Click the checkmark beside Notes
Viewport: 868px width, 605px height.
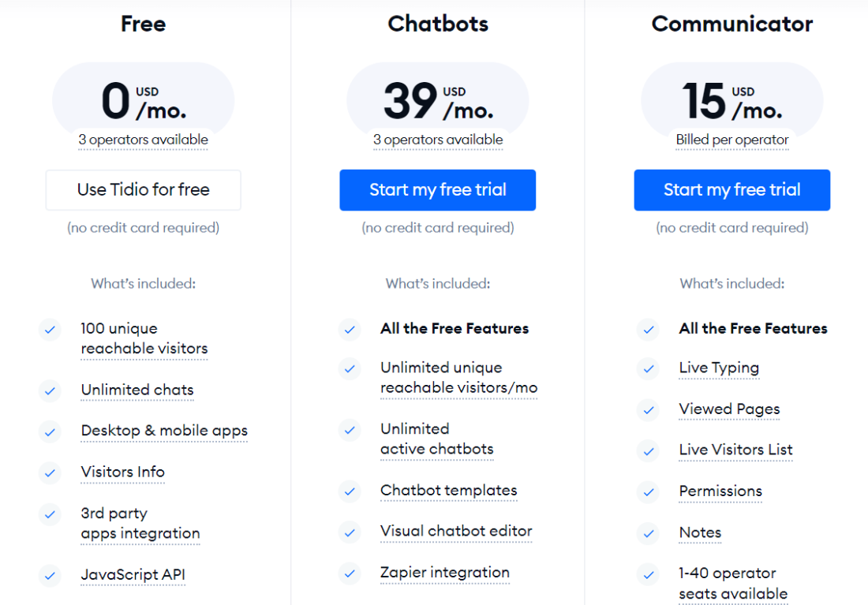[x=648, y=532]
